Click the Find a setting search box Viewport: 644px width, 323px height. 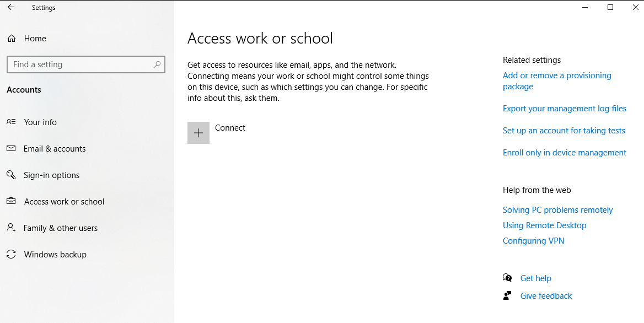pyautogui.click(x=86, y=64)
